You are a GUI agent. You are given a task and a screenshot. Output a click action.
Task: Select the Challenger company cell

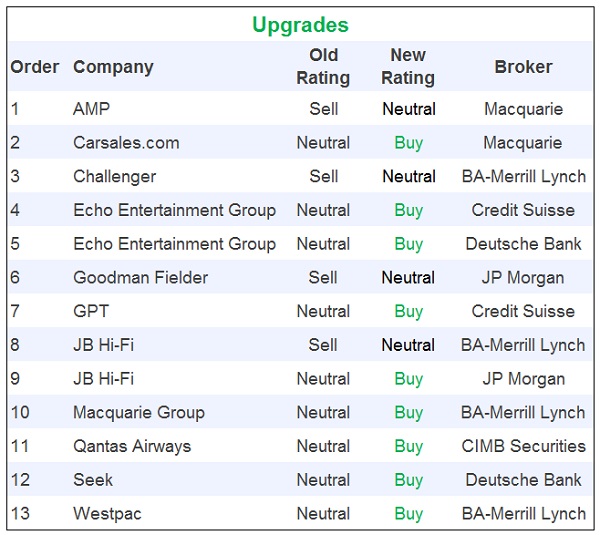coord(114,177)
